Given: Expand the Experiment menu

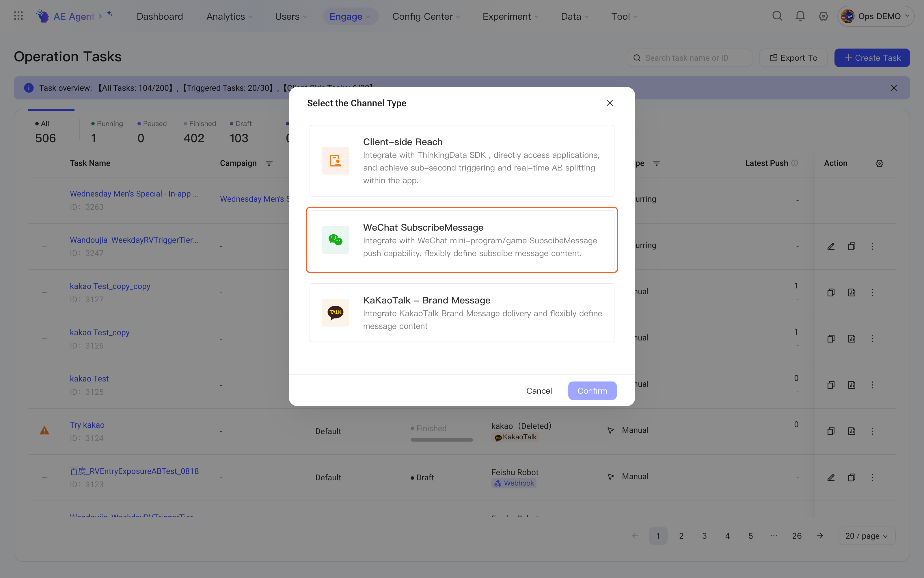Looking at the screenshot, I should (x=511, y=16).
